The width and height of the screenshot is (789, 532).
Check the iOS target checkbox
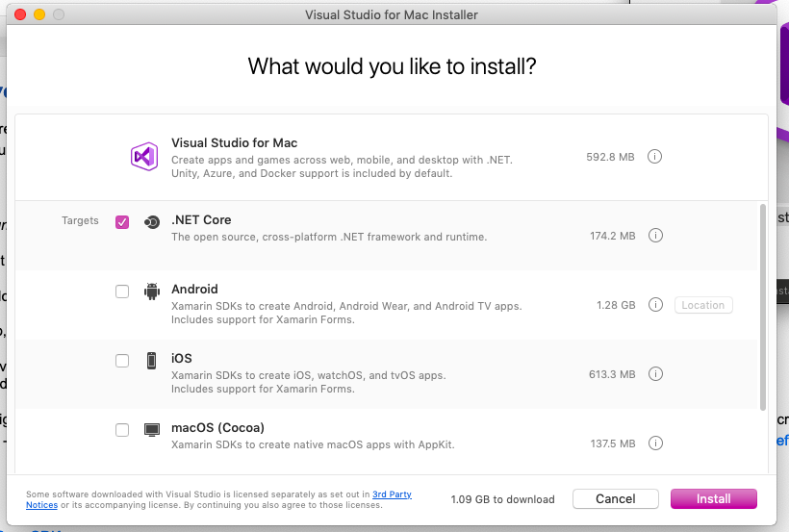[x=122, y=361]
